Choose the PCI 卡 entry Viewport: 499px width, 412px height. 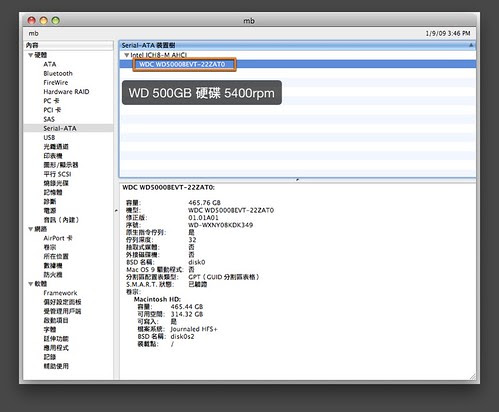click(x=52, y=110)
